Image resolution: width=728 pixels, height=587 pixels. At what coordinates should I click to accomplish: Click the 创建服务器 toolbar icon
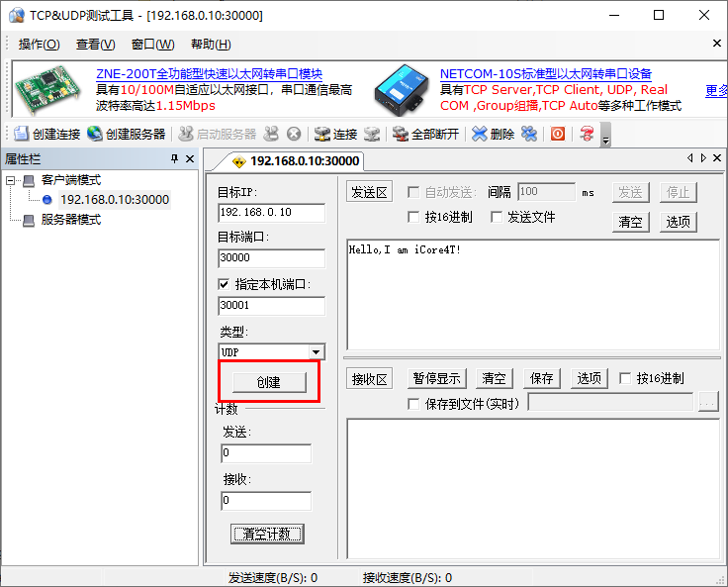coord(95,134)
